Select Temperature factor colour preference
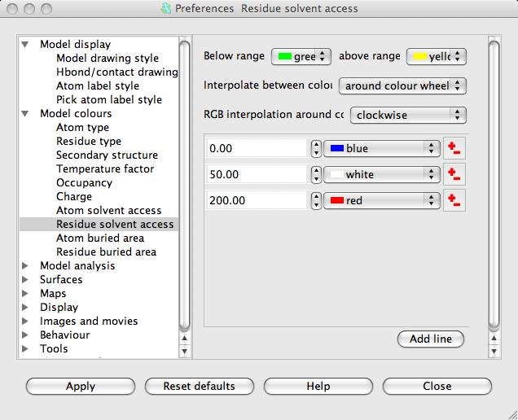This screenshot has width=518, height=420. tap(105, 169)
